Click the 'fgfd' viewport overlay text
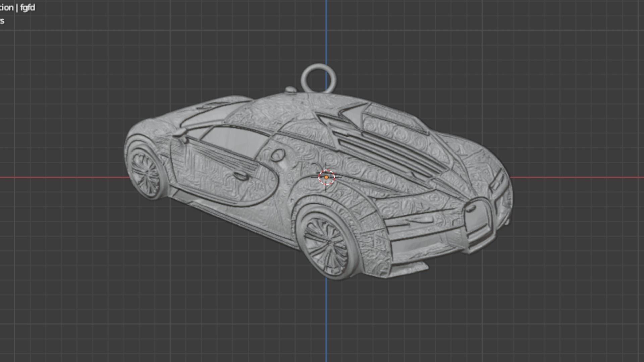The width and height of the screenshot is (644, 362). (x=27, y=7)
